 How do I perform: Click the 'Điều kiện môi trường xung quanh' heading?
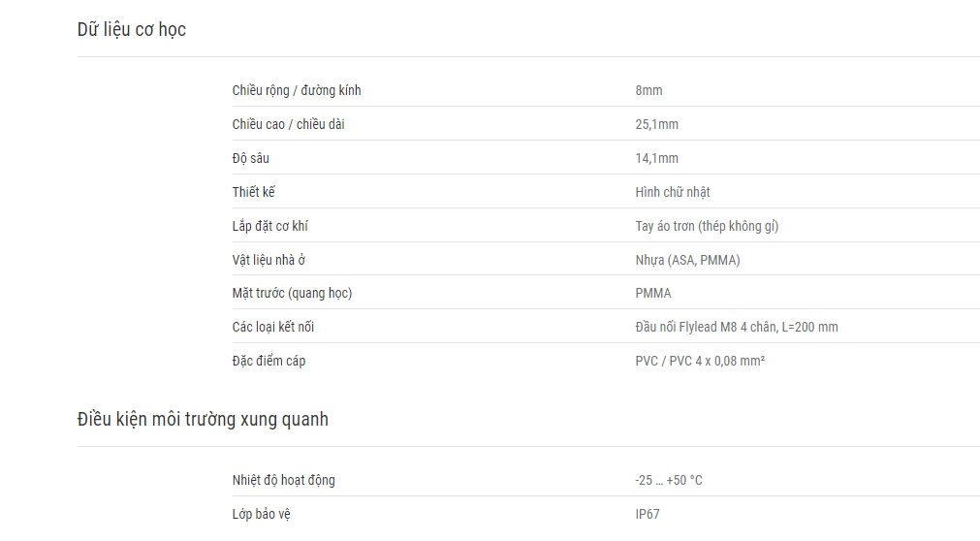(x=203, y=419)
